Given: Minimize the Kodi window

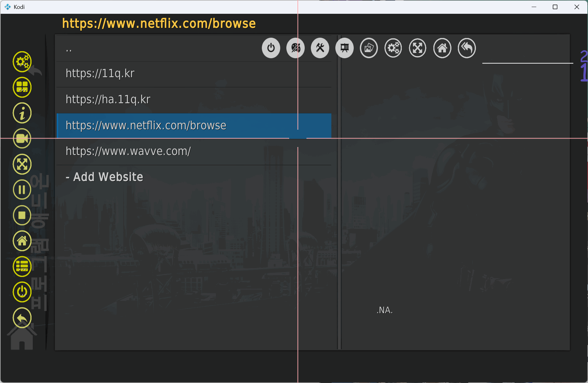Looking at the screenshot, I should click(x=534, y=7).
